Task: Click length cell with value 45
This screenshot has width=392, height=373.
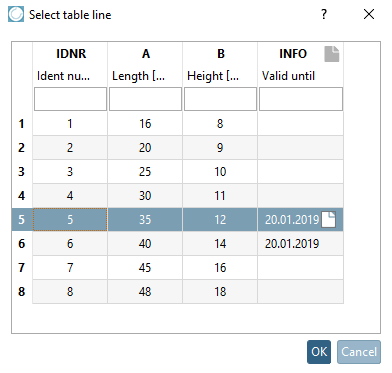Action: click(145, 268)
